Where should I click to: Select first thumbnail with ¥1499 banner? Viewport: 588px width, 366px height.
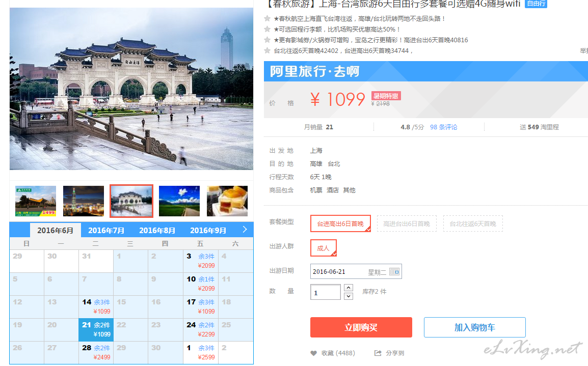pos(36,201)
